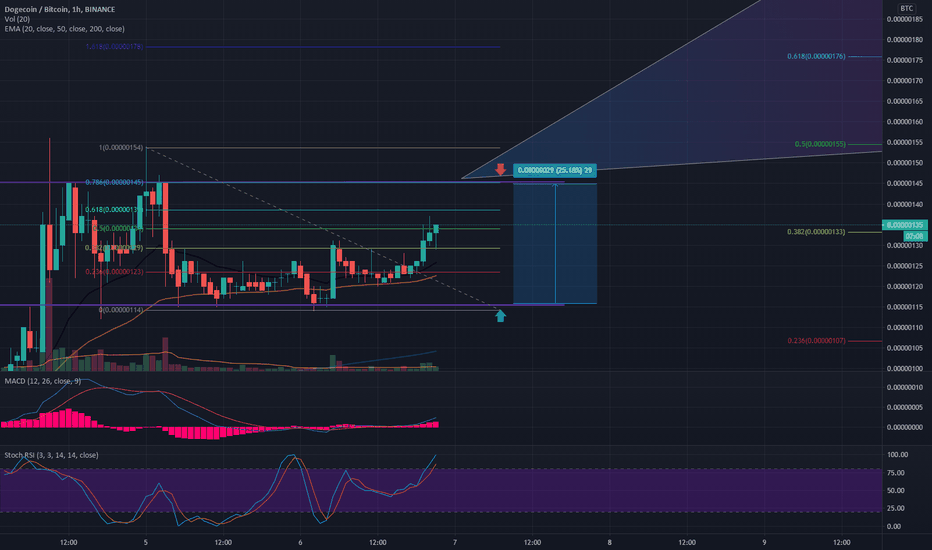The width and height of the screenshot is (932, 550).
Task: Click date label 6 on the time axis
Action: [x=300, y=542]
